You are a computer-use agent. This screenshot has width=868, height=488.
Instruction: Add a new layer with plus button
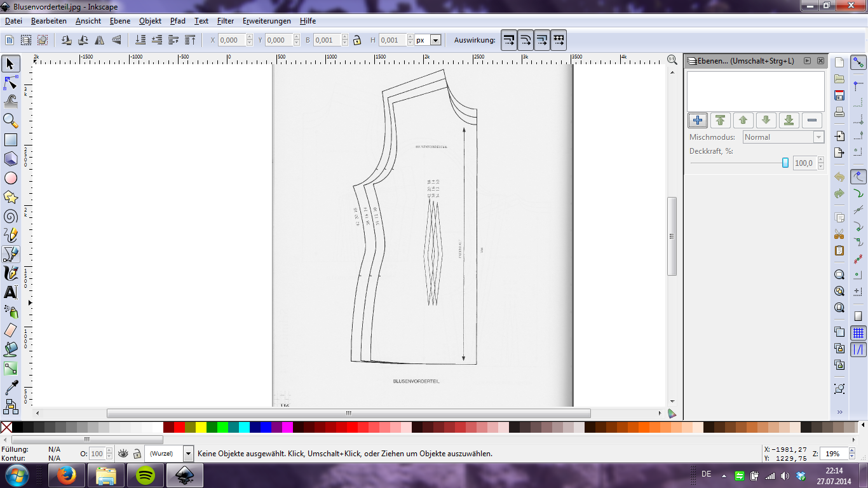point(698,120)
